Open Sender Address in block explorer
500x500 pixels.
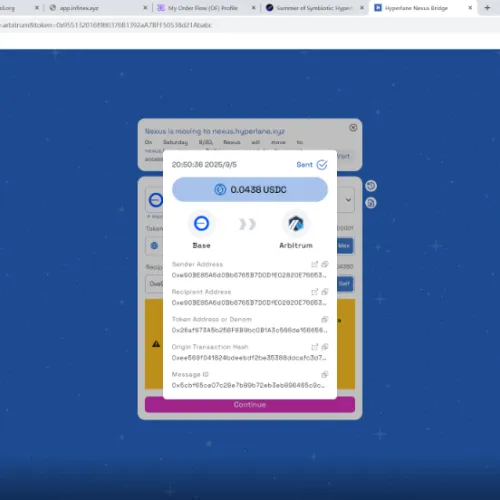click(x=314, y=264)
